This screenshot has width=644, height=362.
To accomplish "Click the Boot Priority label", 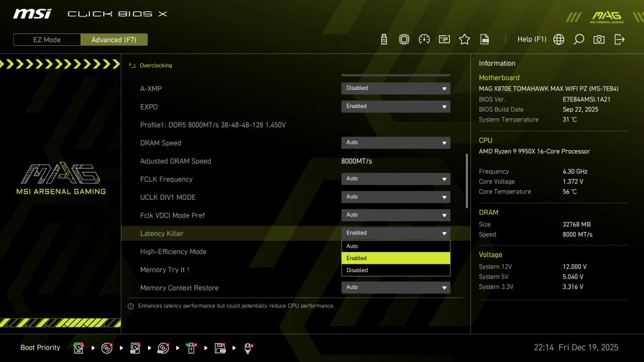I will (x=40, y=348).
